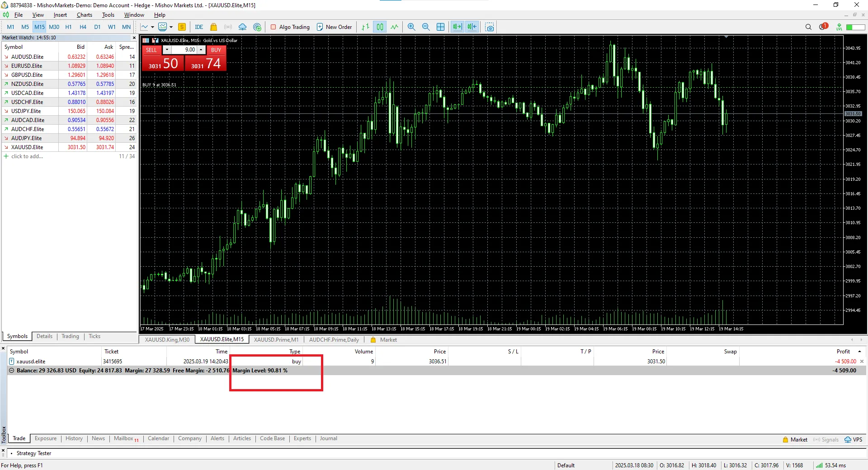The image size is (868, 470).
Task: Open the Market chart tab
Action: coord(384,340)
